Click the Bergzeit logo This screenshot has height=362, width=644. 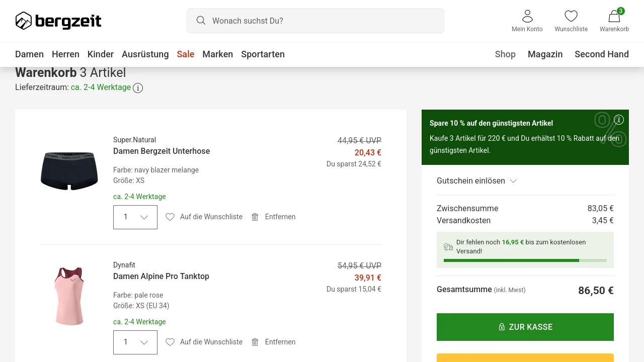click(58, 21)
